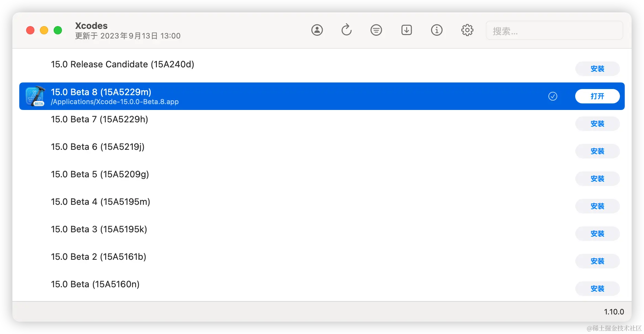The width and height of the screenshot is (644, 334).
Task: Open the Apple ID account icon
Action: click(317, 30)
